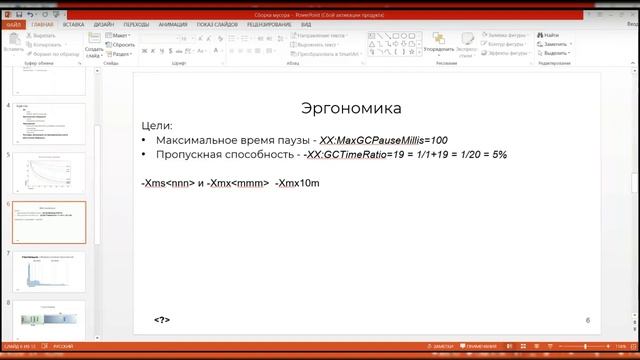Image resolution: width=640 pixels, height=360 pixels.
Task: Click Cut (Вырезать) scissors command
Action: click(41, 36)
